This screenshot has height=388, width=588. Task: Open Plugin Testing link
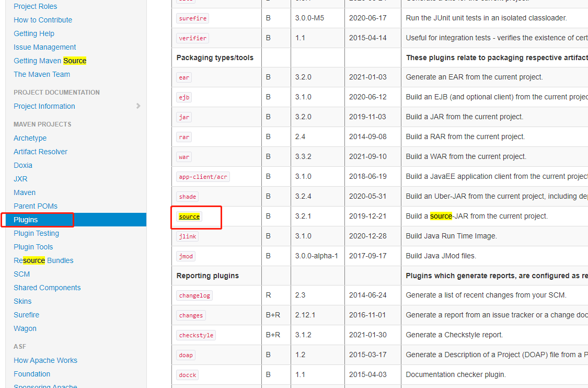click(x=37, y=233)
